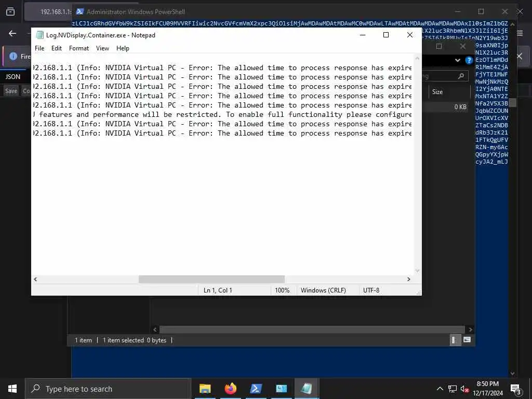Viewport: 532px width, 399px height.
Task: Click the muted volume tray icon
Action: coord(464,389)
